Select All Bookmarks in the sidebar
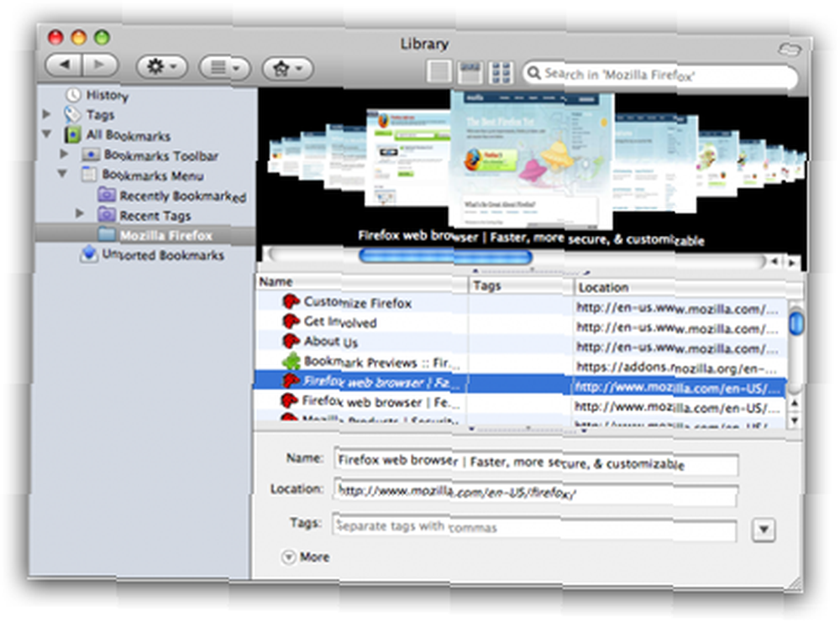The image size is (840, 622). pyautogui.click(x=128, y=135)
